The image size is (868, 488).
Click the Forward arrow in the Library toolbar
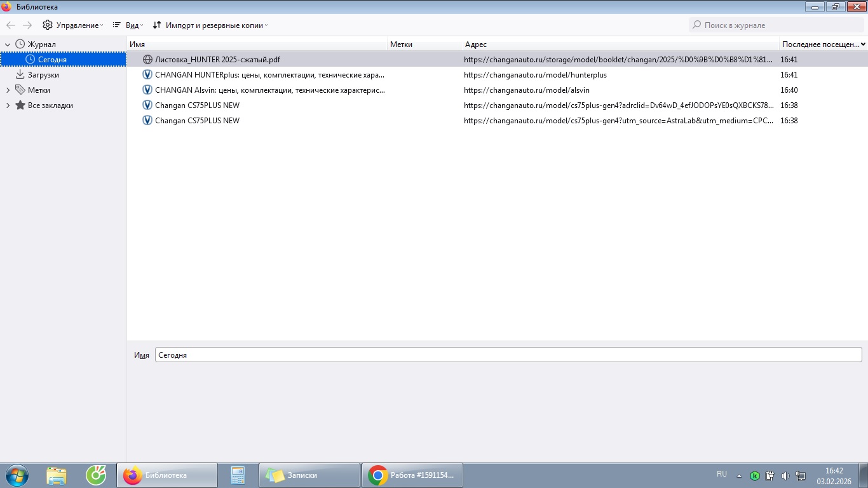pos(27,25)
